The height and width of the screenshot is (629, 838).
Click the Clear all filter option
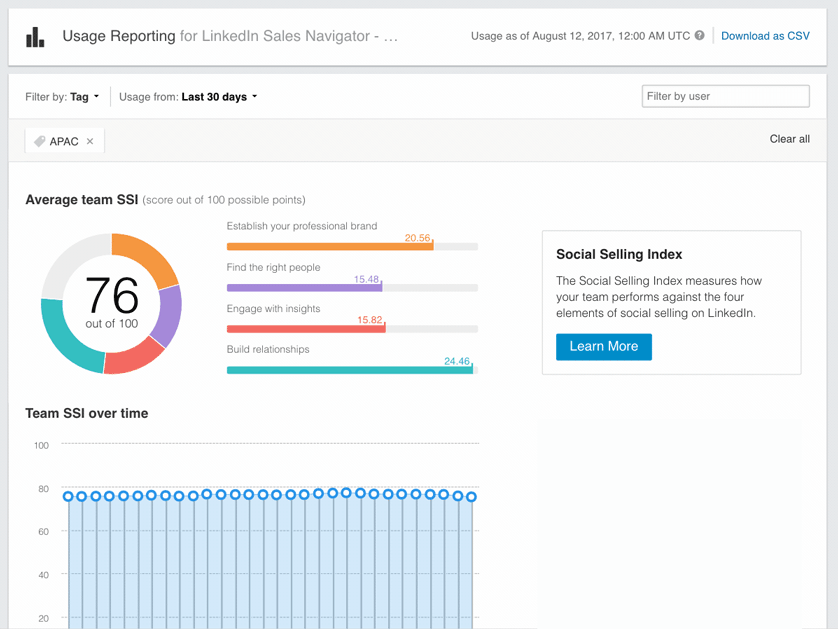coord(789,139)
